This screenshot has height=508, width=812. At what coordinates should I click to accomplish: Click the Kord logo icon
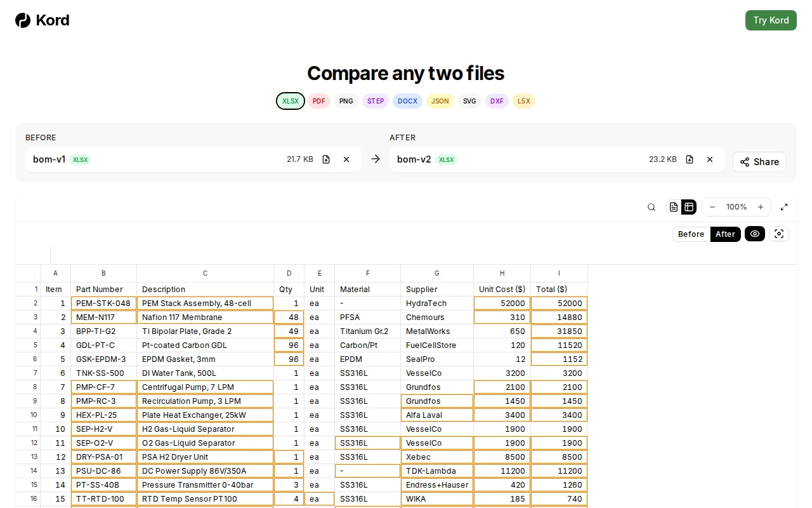point(23,20)
